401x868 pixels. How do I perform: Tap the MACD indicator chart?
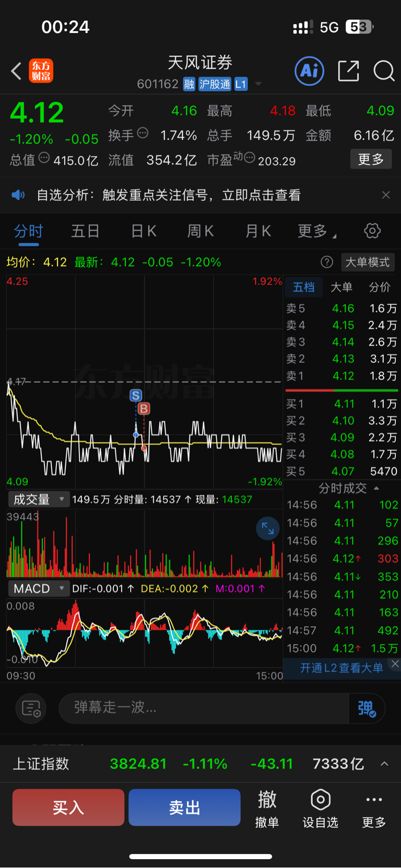click(144, 633)
